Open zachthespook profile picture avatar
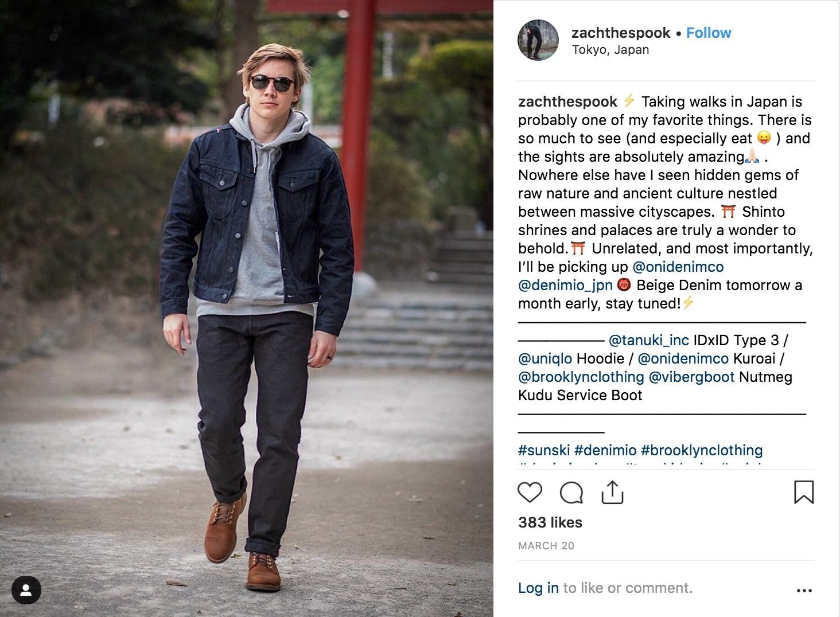Image resolution: width=840 pixels, height=617 pixels. click(x=538, y=40)
